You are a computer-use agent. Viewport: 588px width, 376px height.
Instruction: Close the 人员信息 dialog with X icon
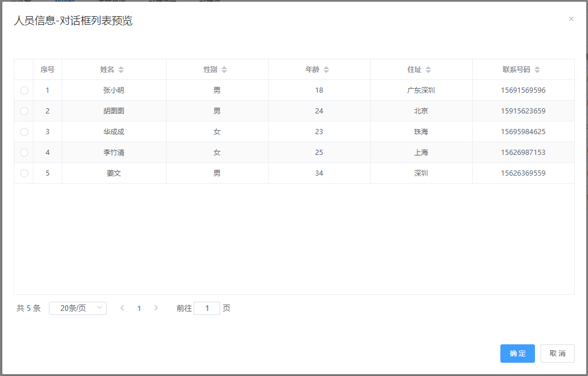(x=571, y=19)
